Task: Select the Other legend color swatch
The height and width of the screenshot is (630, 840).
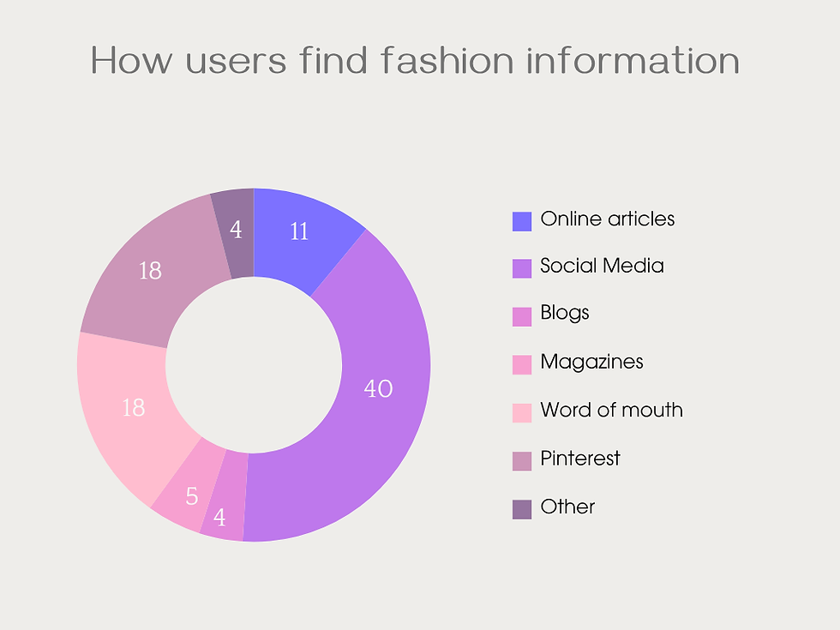Action: 521,509
